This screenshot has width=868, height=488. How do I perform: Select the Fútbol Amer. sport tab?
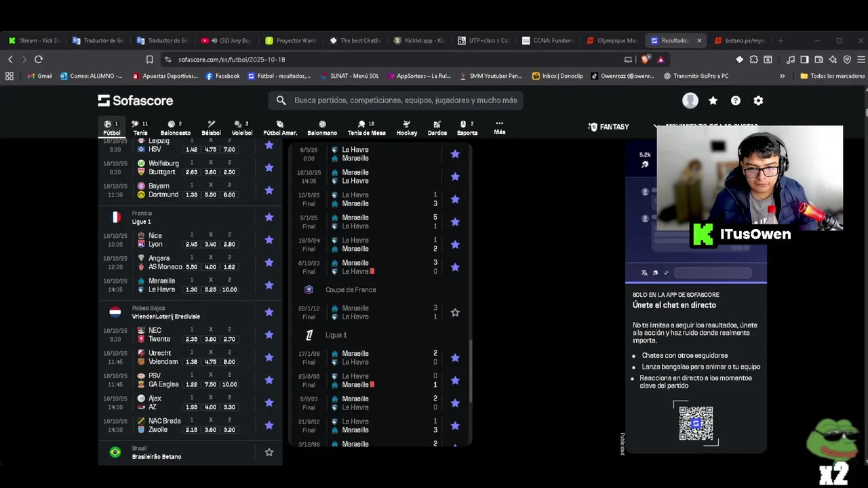[x=280, y=128]
